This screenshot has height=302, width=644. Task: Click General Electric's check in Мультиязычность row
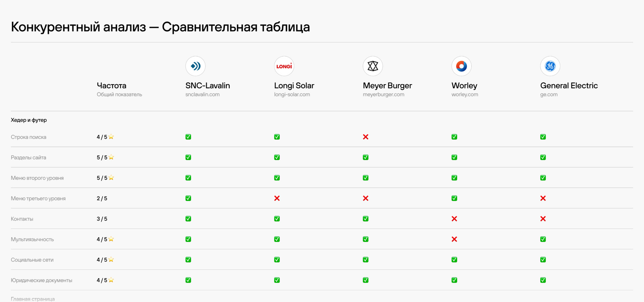543,239
